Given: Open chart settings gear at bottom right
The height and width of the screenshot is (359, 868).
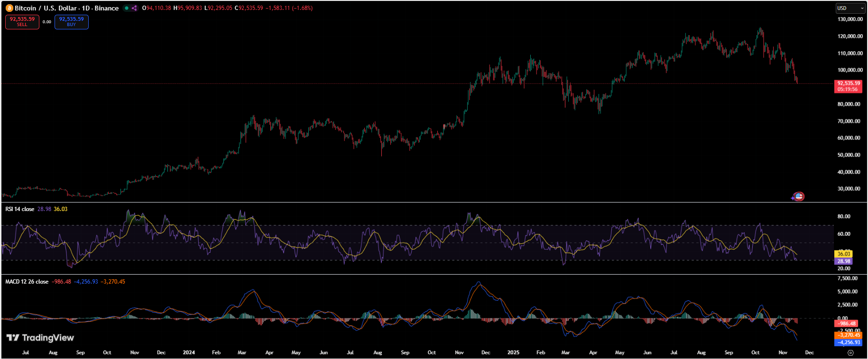Looking at the screenshot, I should click(850, 353).
